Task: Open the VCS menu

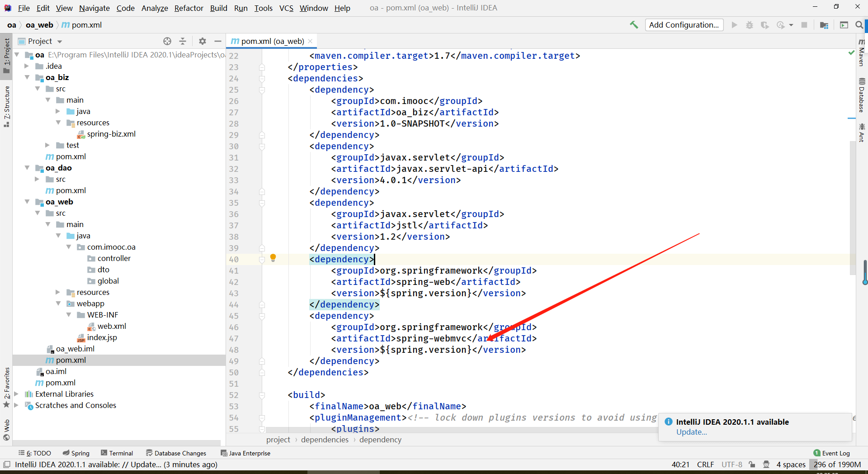Action: [x=286, y=8]
